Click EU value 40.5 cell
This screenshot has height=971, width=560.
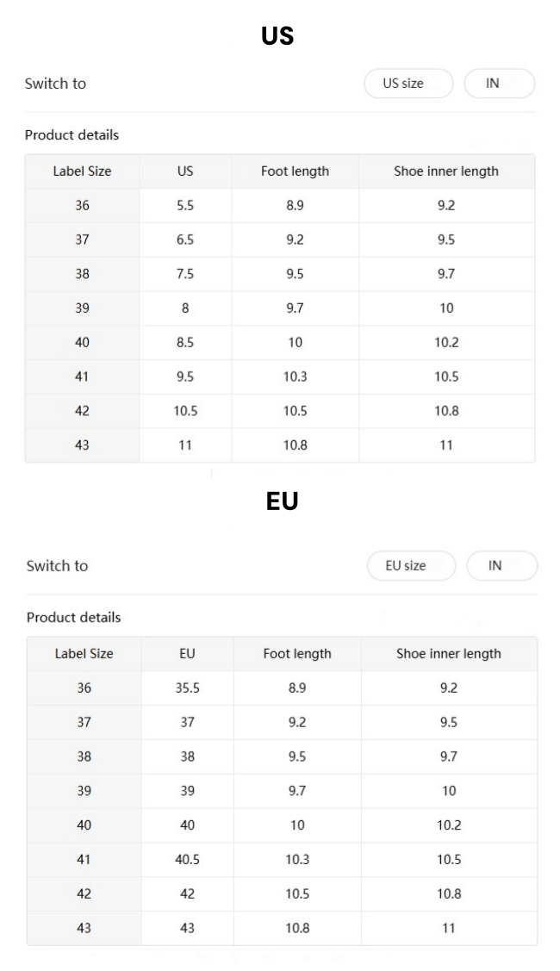pyautogui.click(x=187, y=860)
